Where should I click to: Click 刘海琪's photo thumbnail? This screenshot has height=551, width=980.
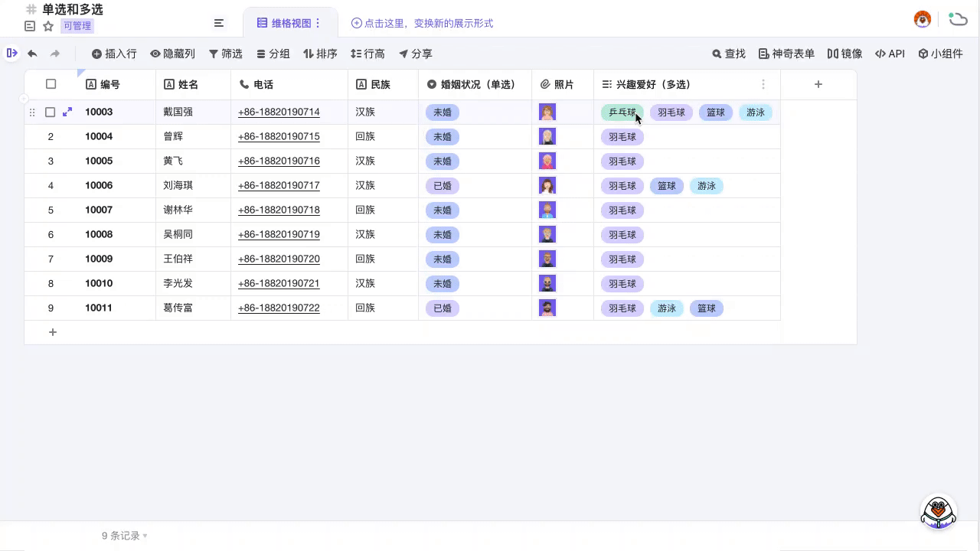pyautogui.click(x=547, y=185)
